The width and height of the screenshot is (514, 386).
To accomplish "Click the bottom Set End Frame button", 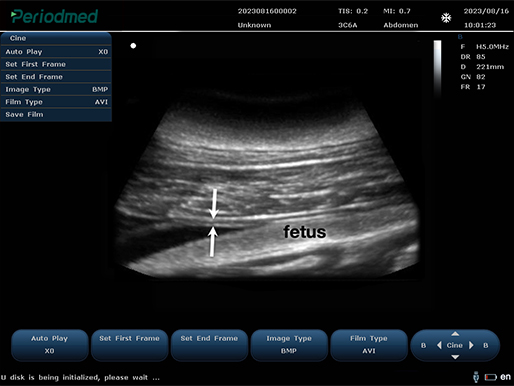I will (209, 345).
